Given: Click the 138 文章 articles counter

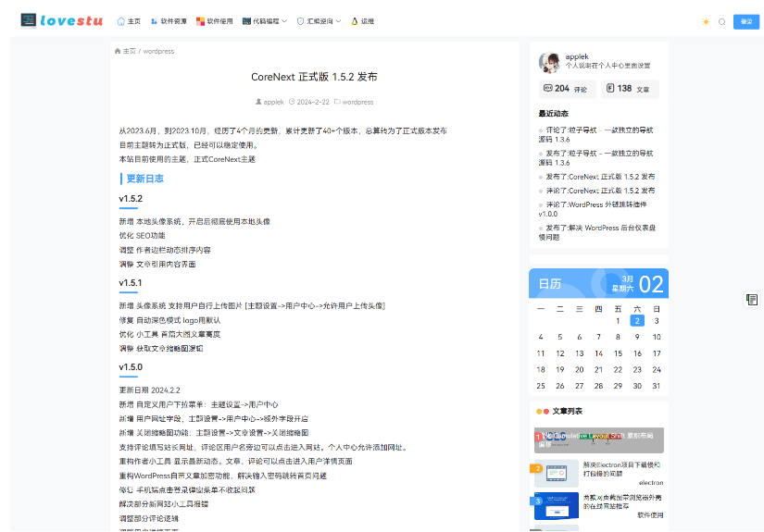Looking at the screenshot, I should (630, 89).
